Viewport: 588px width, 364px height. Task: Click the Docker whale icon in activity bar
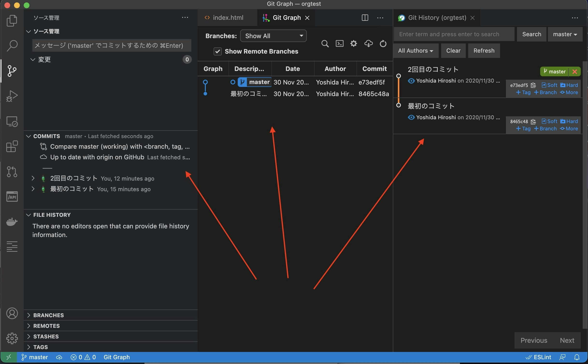click(12, 221)
